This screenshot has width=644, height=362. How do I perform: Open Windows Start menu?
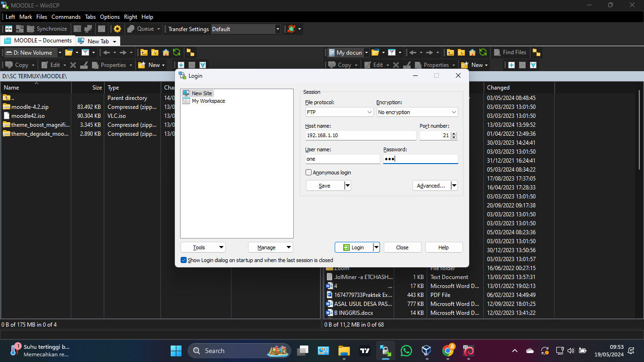coord(176,351)
